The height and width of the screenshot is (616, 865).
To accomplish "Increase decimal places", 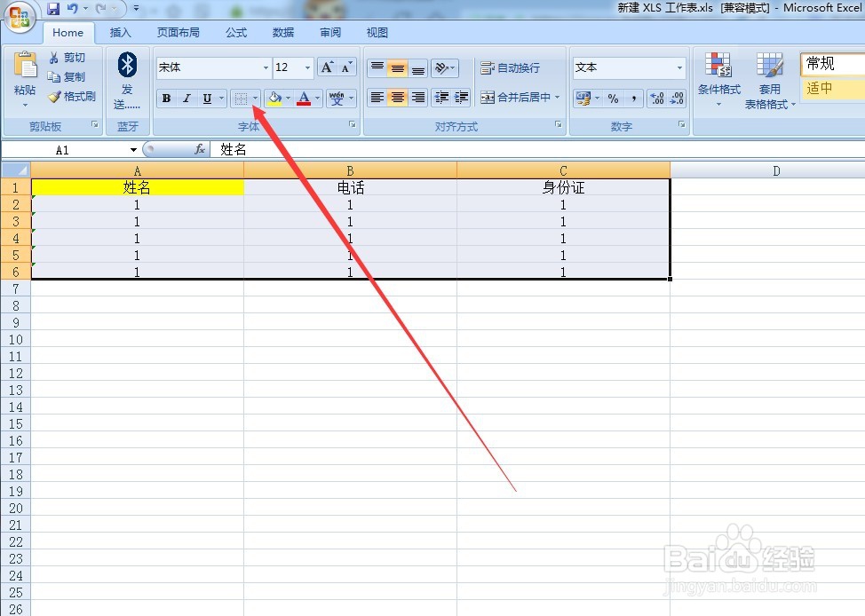I will coord(657,99).
